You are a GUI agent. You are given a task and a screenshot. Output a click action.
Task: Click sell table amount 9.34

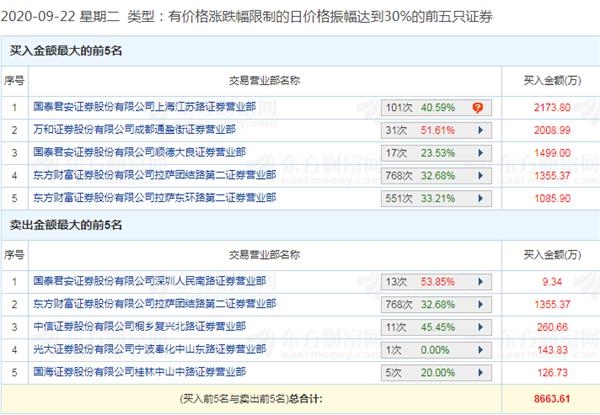click(552, 282)
